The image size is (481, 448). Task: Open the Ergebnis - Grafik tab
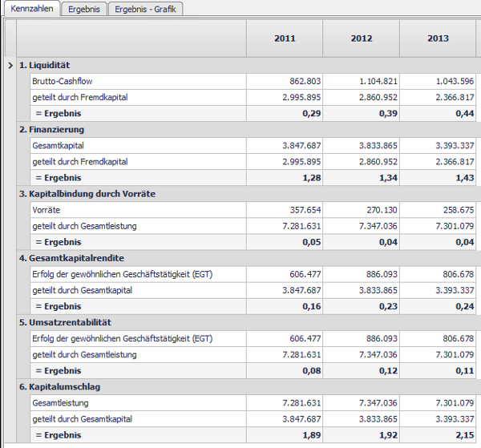pyautogui.click(x=145, y=9)
